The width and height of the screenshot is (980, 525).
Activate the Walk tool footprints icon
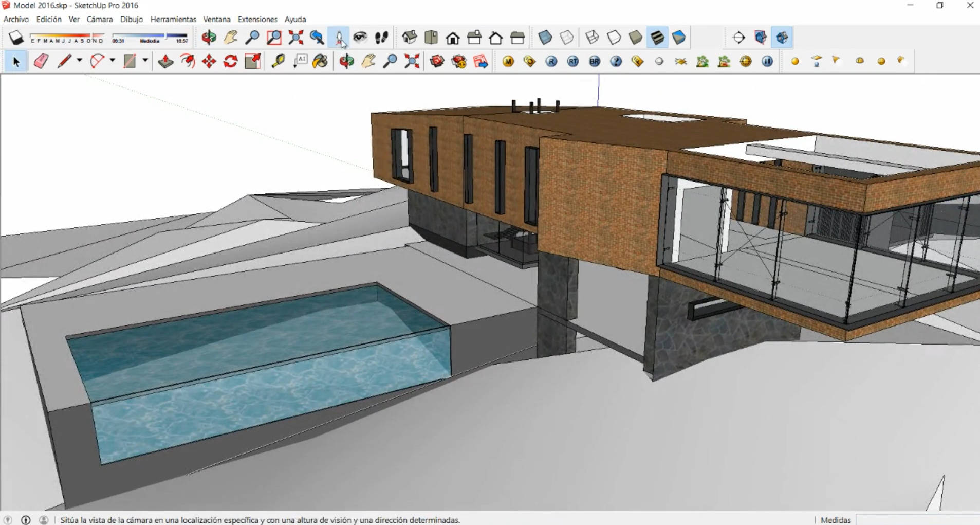381,38
